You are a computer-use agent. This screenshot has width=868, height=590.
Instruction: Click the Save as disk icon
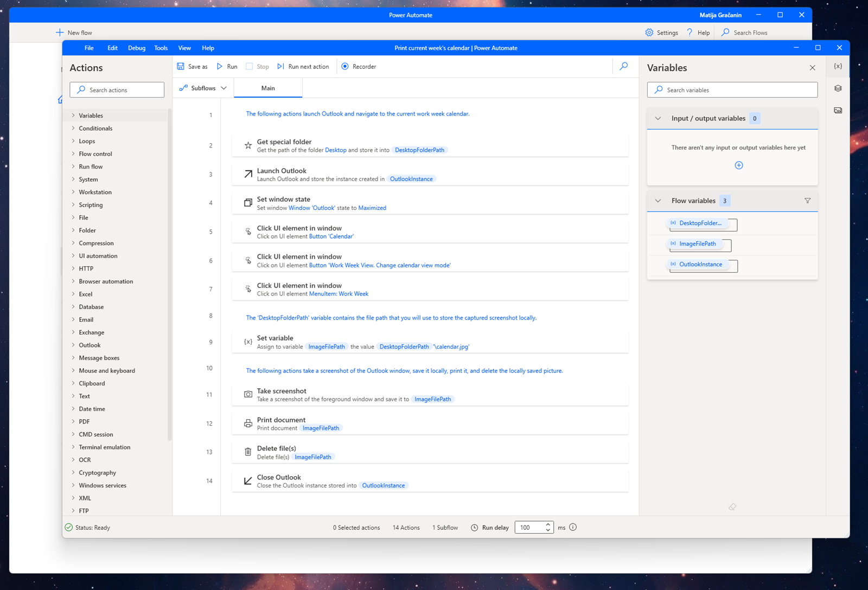click(181, 67)
